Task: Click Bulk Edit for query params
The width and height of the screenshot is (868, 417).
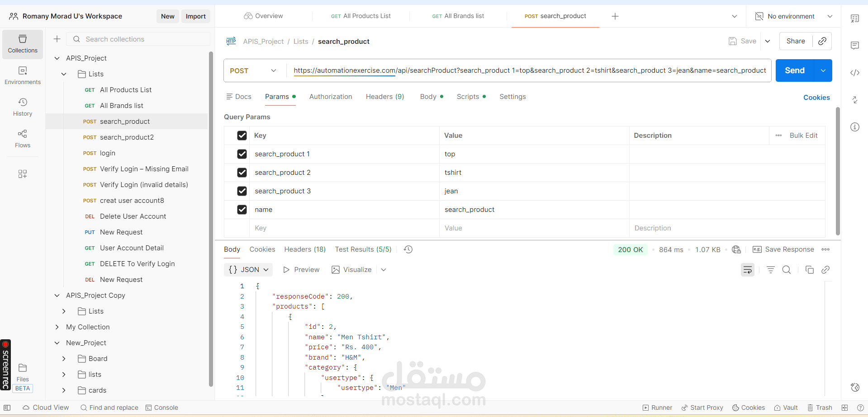Action: [803, 136]
